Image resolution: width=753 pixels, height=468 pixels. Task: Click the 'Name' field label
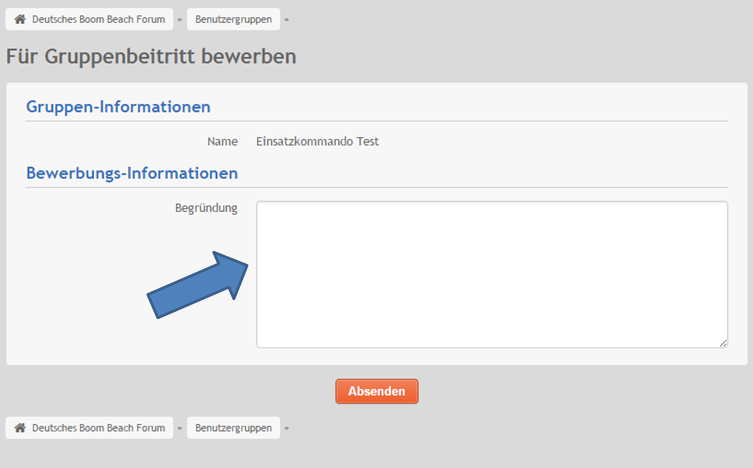click(222, 141)
